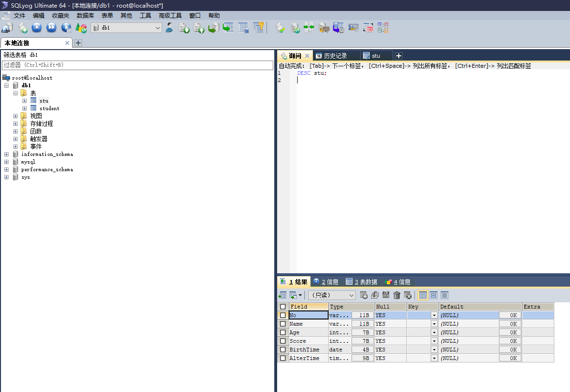Check the box for the Name row
This screenshot has width=570, height=392.
point(283,324)
